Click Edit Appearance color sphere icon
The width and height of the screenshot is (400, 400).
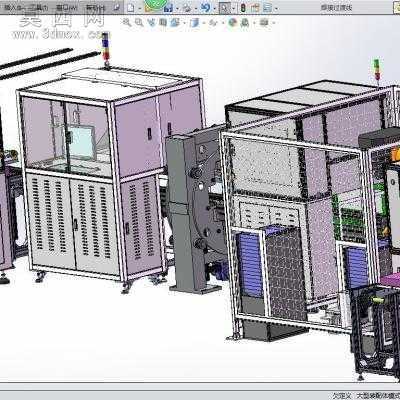tap(232, 22)
